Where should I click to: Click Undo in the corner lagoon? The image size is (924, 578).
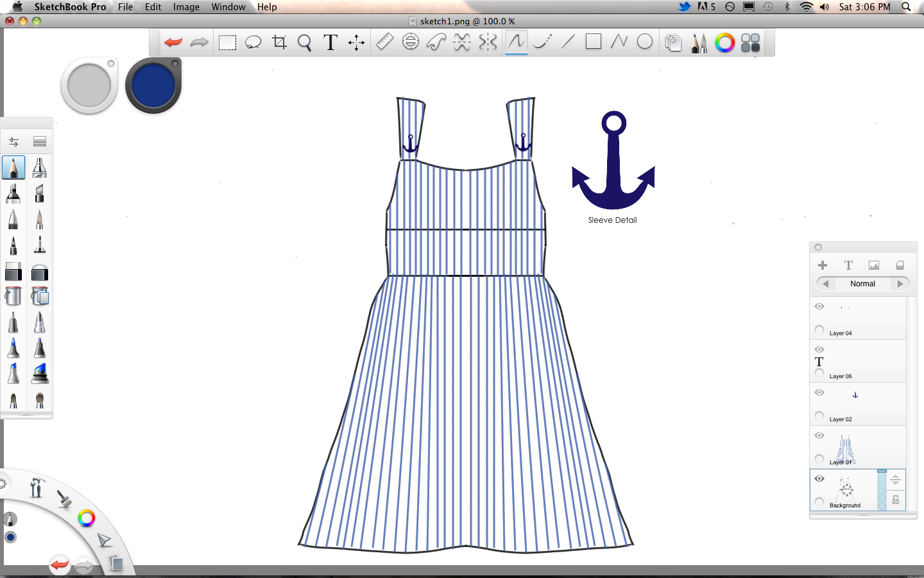click(60, 565)
